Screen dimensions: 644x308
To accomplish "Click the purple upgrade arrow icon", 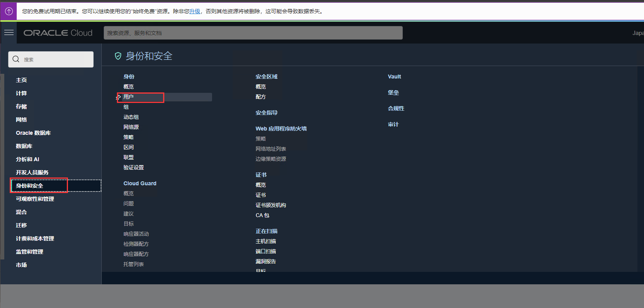I will tap(9, 11).
